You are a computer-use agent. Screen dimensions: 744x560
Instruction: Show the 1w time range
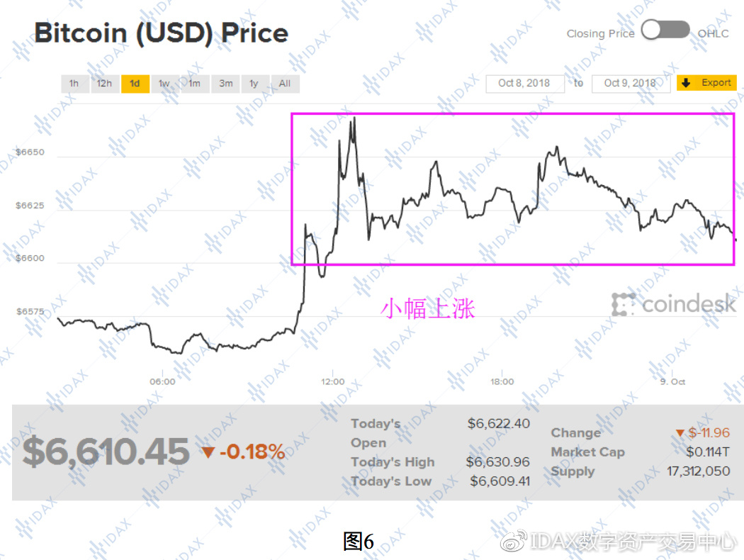pos(164,84)
